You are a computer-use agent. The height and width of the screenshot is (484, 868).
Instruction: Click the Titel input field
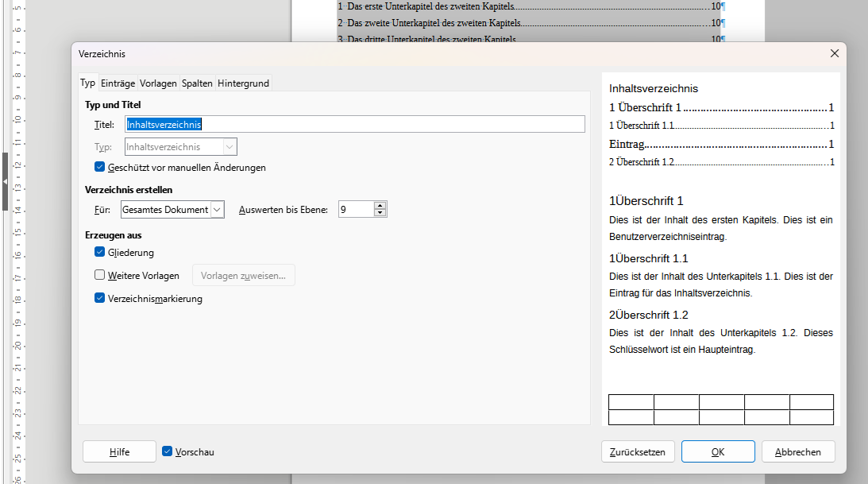tap(355, 124)
